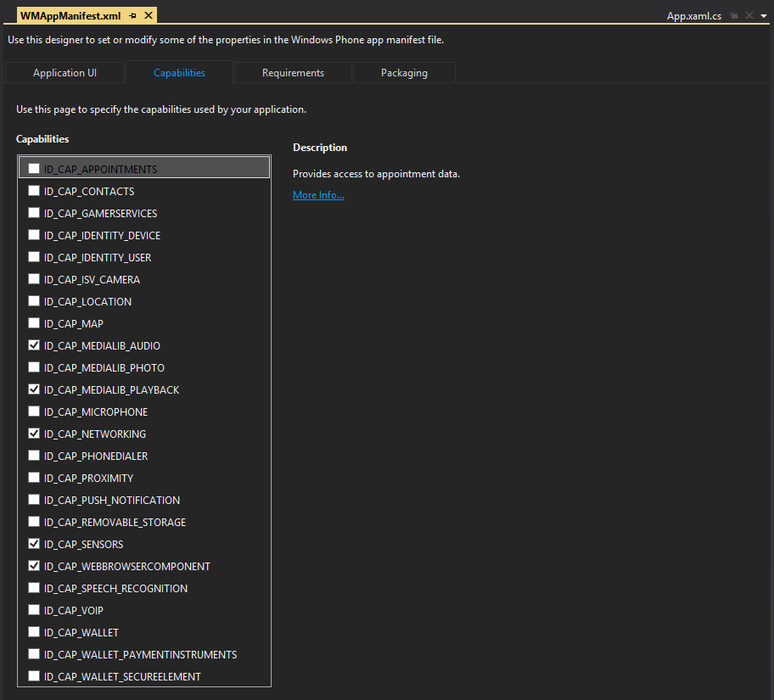The height and width of the screenshot is (700, 774).
Task: Select the ID_CAP_WALLET list item label
Action: coord(81,633)
